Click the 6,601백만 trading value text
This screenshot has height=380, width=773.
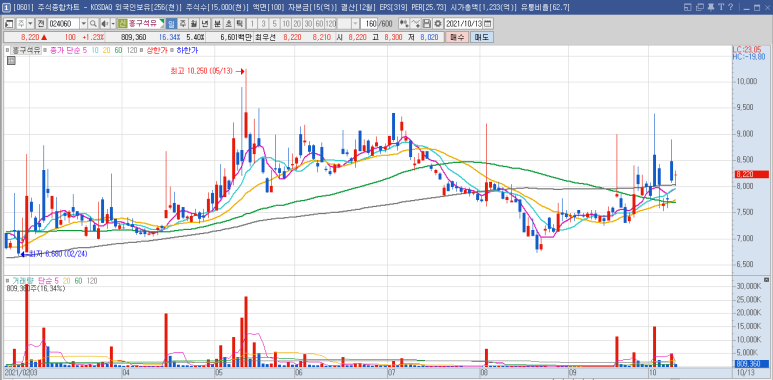click(x=236, y=37)
